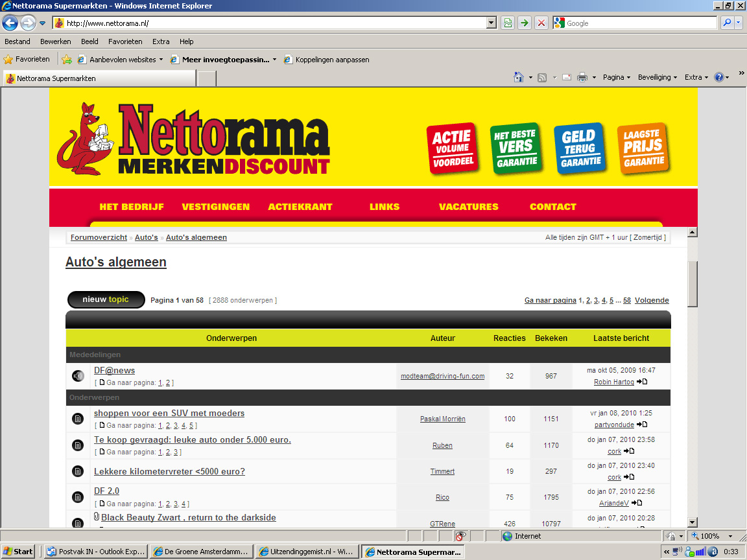The width and height of the screenshot is (747, 560).
Task: Click the browser Back arrow button
Action: point(10,23)
